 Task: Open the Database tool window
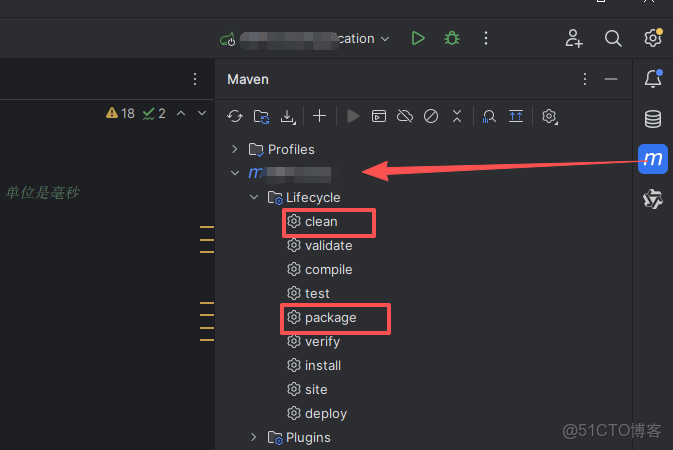[653, 119]
